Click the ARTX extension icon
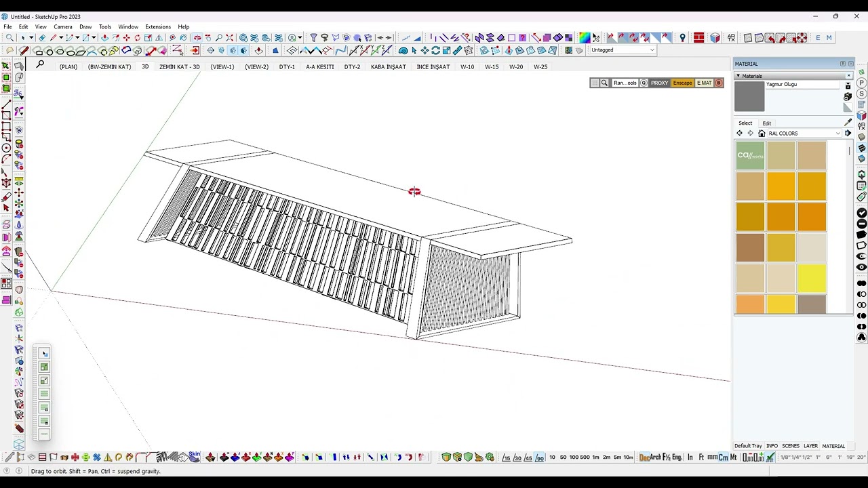 click(x=731, y=37)
